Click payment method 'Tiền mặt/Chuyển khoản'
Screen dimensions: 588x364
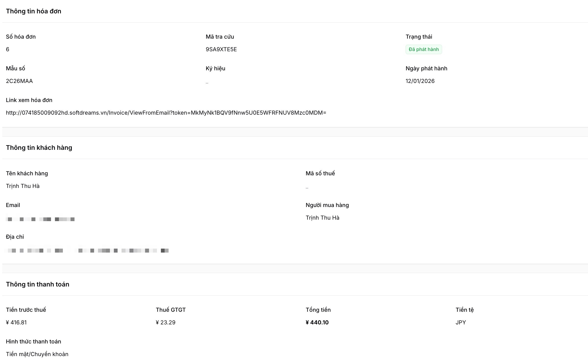pyautogui.click(x=37, y=354)
